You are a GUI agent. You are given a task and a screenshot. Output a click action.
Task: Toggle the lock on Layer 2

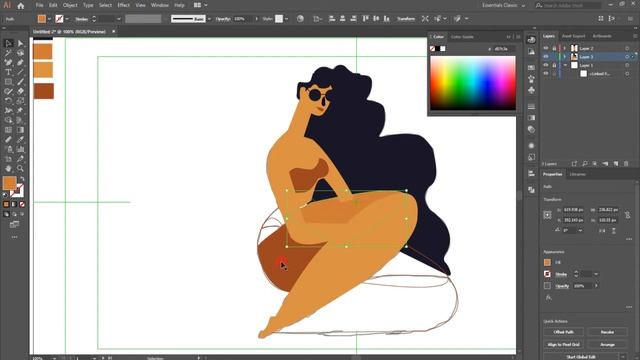pyautogui.click(x=554, y=48)
